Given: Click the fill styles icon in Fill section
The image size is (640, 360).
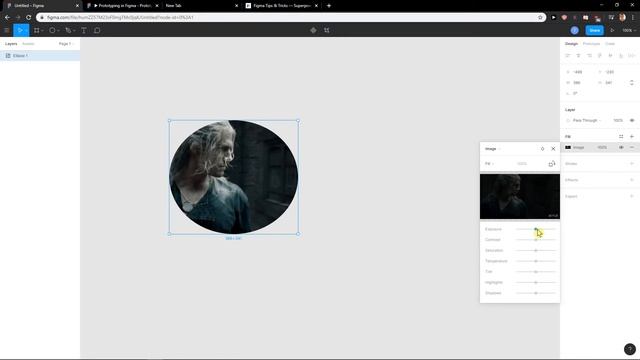Looking at the screenshot, I should (621, 137).
